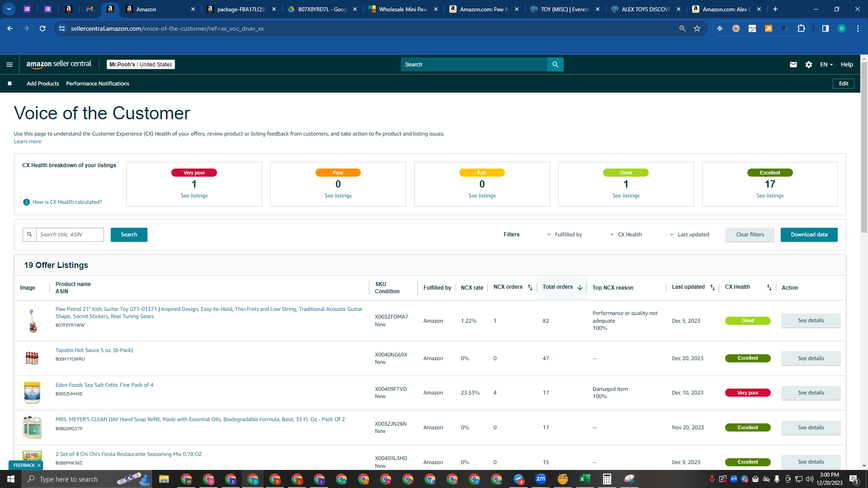Click See listings under Very poor
This screenshot has width=868, height=488.
coord(194,196)
